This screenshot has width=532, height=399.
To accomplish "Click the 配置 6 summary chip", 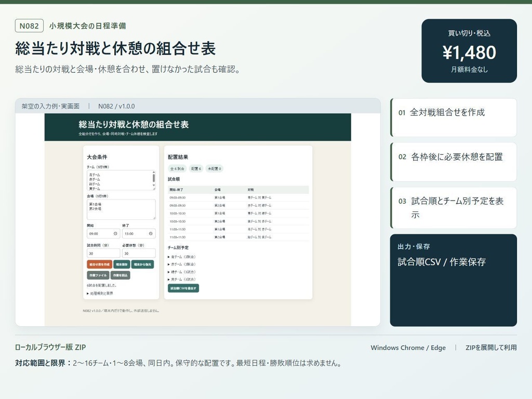I will coord(196,169).
